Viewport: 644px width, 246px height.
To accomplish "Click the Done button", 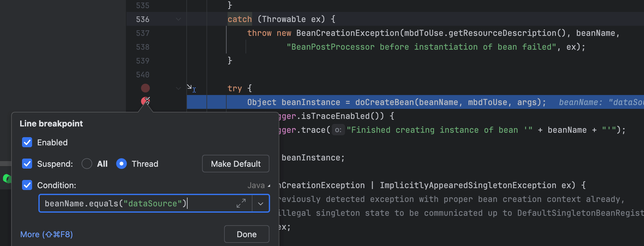I will point(247,234).
